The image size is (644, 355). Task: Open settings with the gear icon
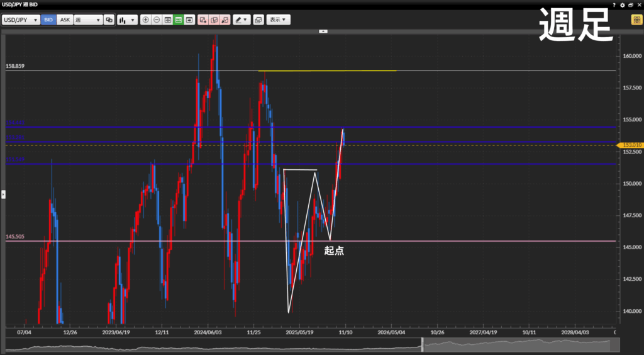point(623,4)
